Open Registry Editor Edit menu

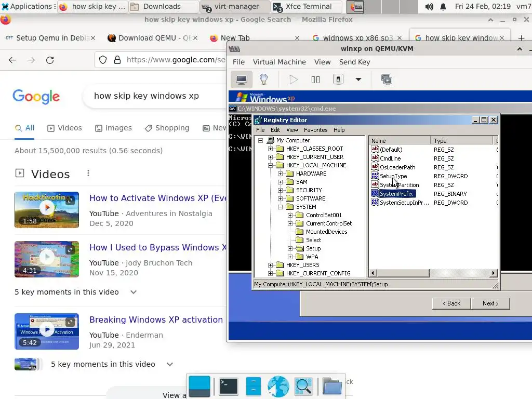click(275, 130)
